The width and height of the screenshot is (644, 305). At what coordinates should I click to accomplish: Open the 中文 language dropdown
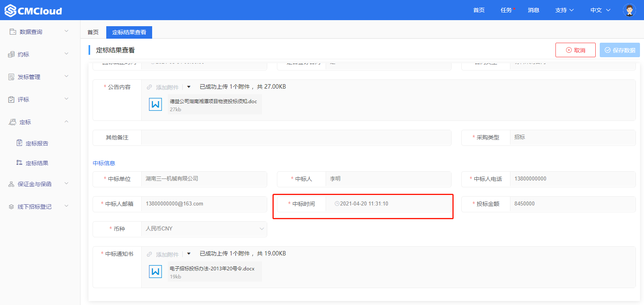click(600, 10)
